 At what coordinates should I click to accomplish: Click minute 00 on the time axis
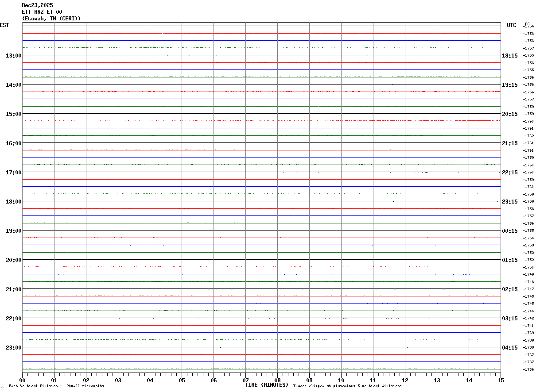(x=23, y=380)
